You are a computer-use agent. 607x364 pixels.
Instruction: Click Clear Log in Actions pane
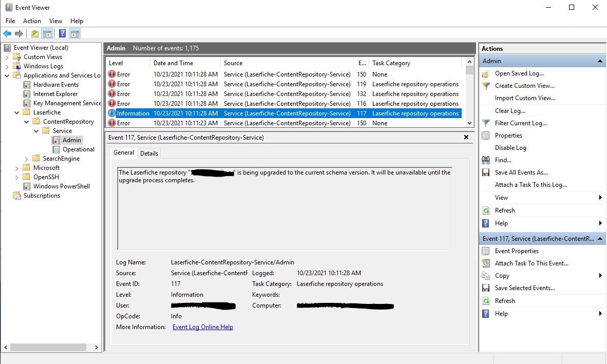[509, 111]
